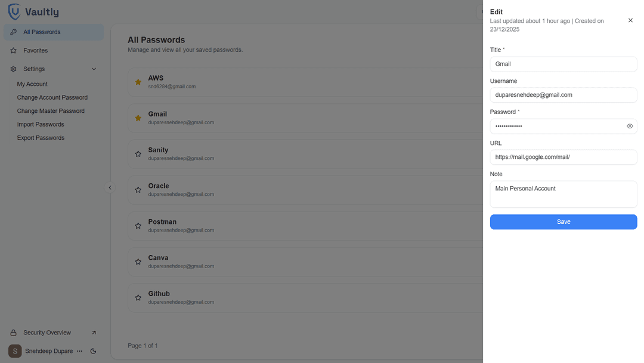The height and width of the screenshot is (363, 644).
Task: Close the Edit panel
Action: coord(630,20)
